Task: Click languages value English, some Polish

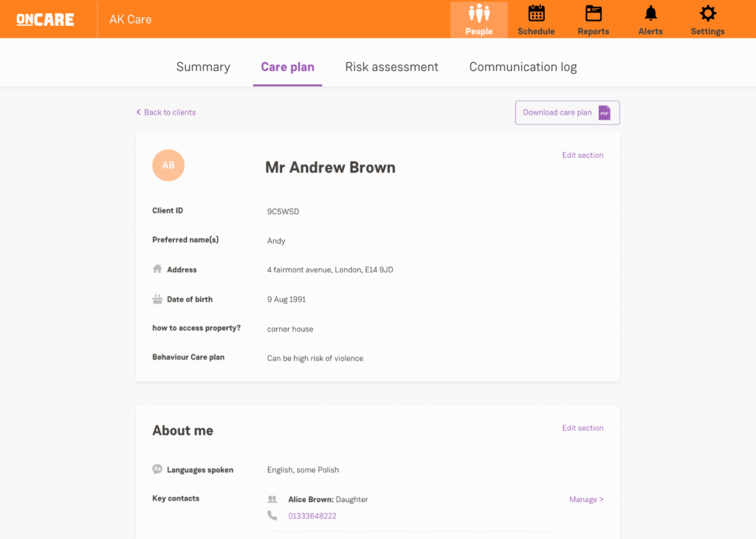Action: pos(303,470)
